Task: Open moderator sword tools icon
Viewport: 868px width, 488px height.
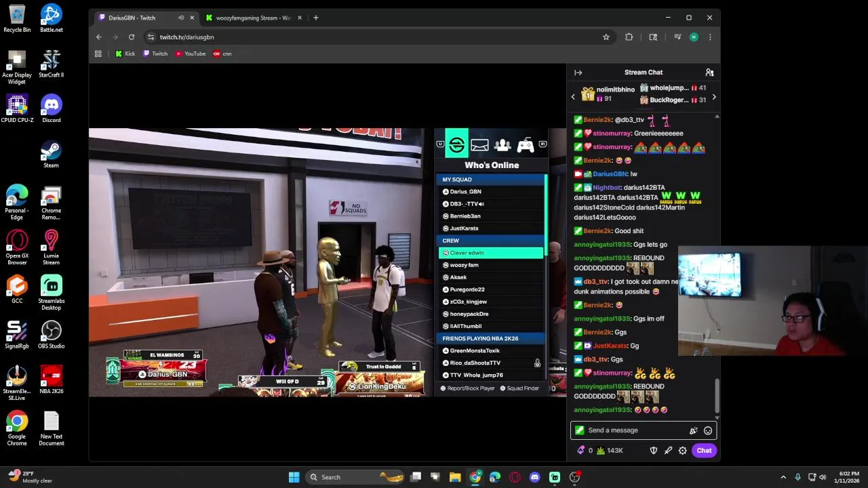Action: [668, 451]
